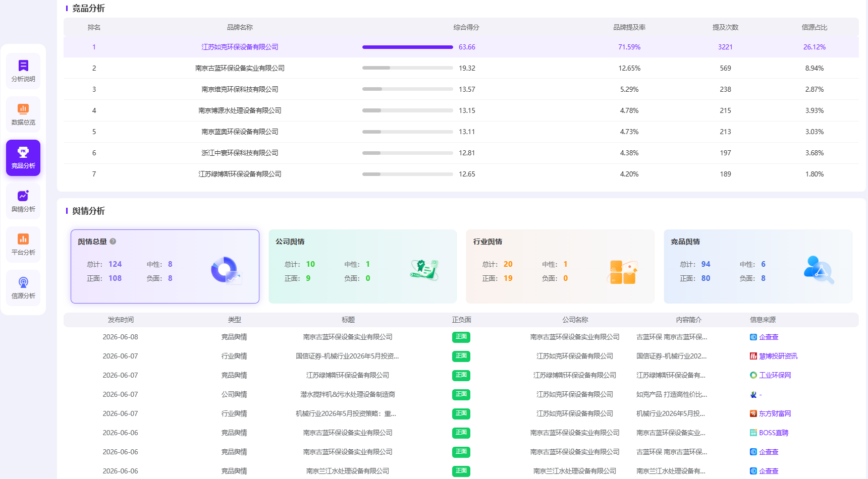Switch to the 行业舆情 card
The image size is (868, 479).
pyautogui.click(x=560, y=266)
